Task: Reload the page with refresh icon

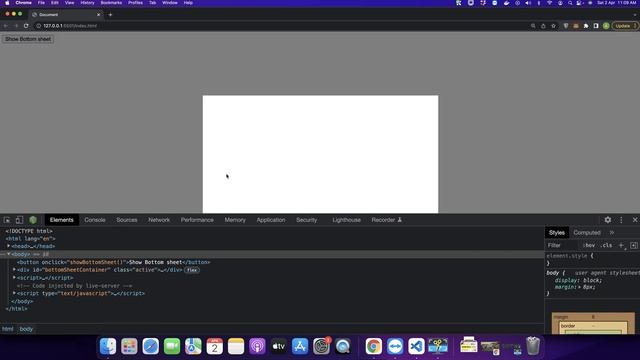Action: [26, 26]
